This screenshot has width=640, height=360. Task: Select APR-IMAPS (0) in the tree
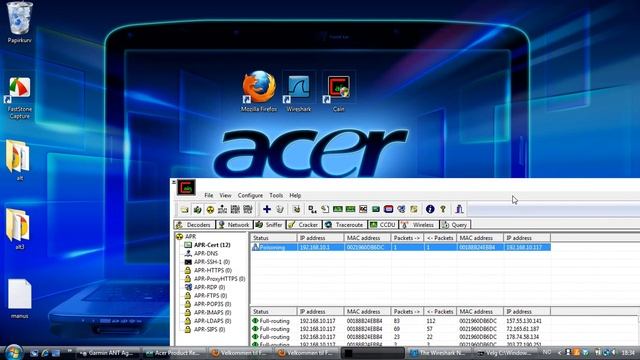click(x=208, y=313)
